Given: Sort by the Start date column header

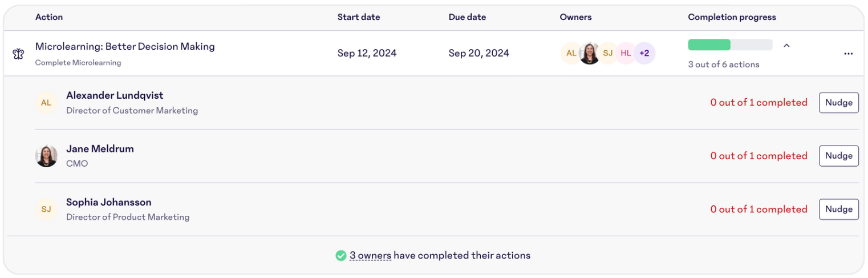Looking at the screenshot, I should tap(359, 17).
